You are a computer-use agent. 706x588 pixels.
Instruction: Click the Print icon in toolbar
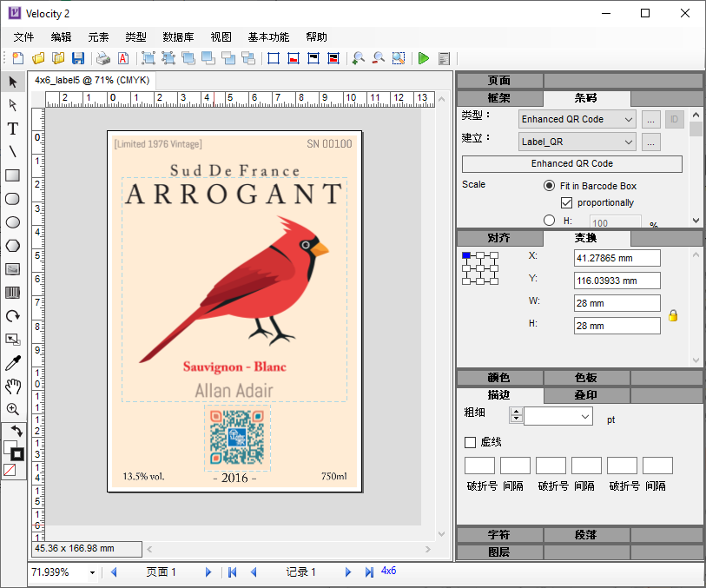[x=103, y=58]
